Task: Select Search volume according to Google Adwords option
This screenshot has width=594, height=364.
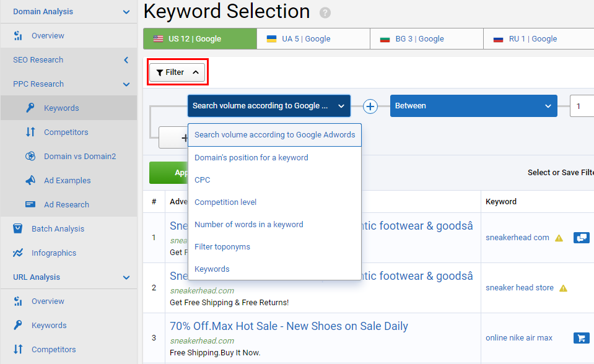Action: pos(274,135)
